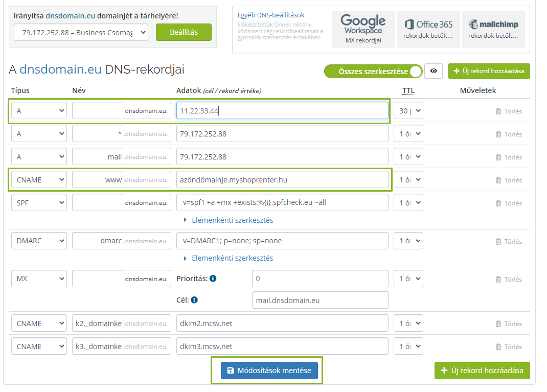Toggle the record preview eye icon
This screenshot has width=547, height=392.
coord(434,71)
